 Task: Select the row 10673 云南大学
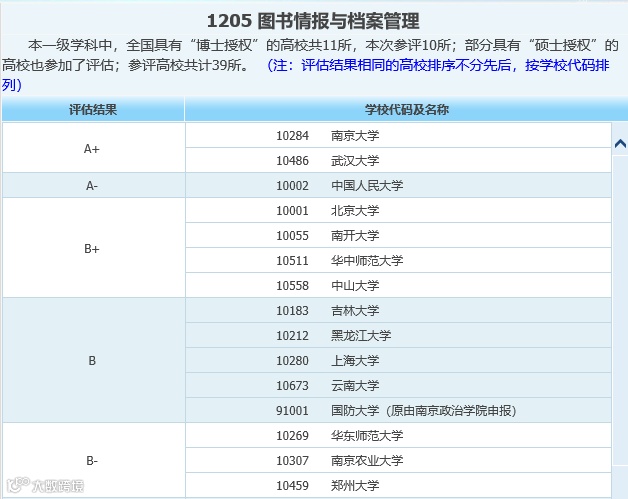pyautogui.click(x=398, y=385)
